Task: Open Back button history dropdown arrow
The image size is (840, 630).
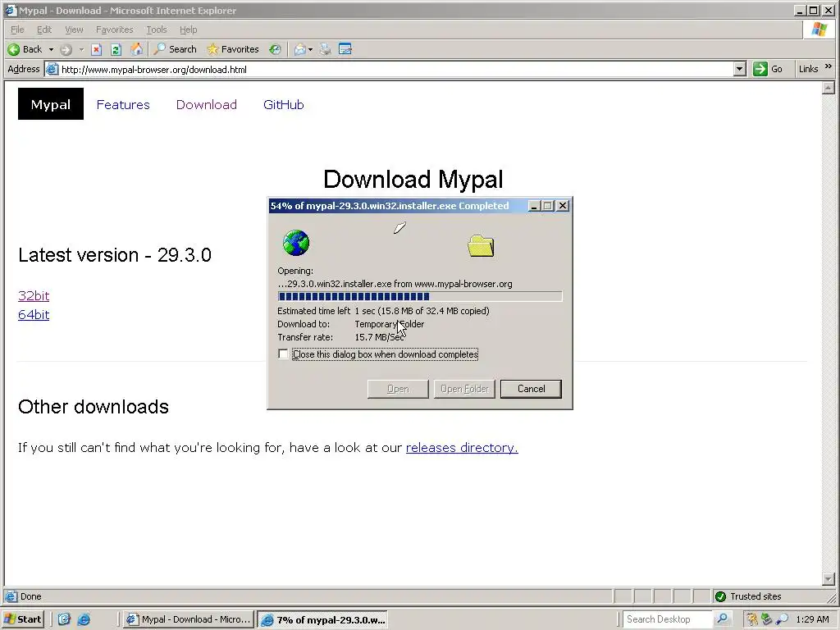Action: point(52,49)
